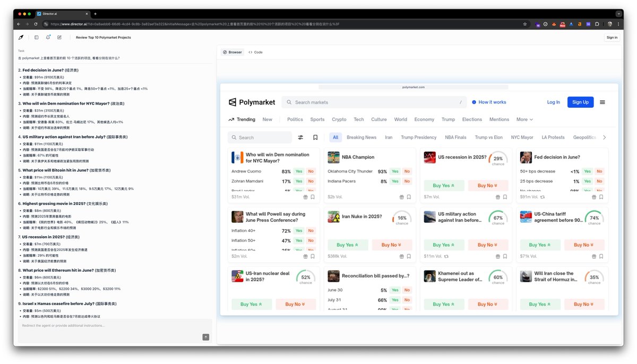Buy No on Iran Nuke in 2025
Image resolution: width=637 pixels, height=364 pixels.
(x=392, y=245)
